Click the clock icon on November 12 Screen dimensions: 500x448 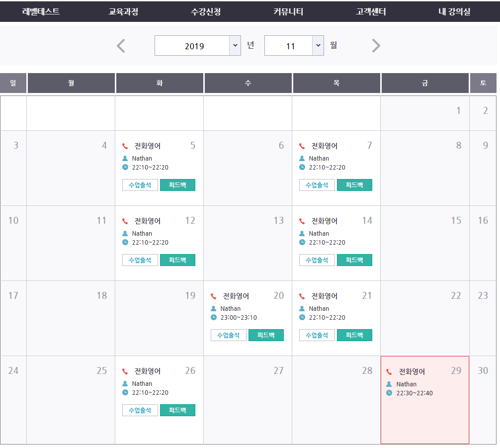tap(125, 243)
